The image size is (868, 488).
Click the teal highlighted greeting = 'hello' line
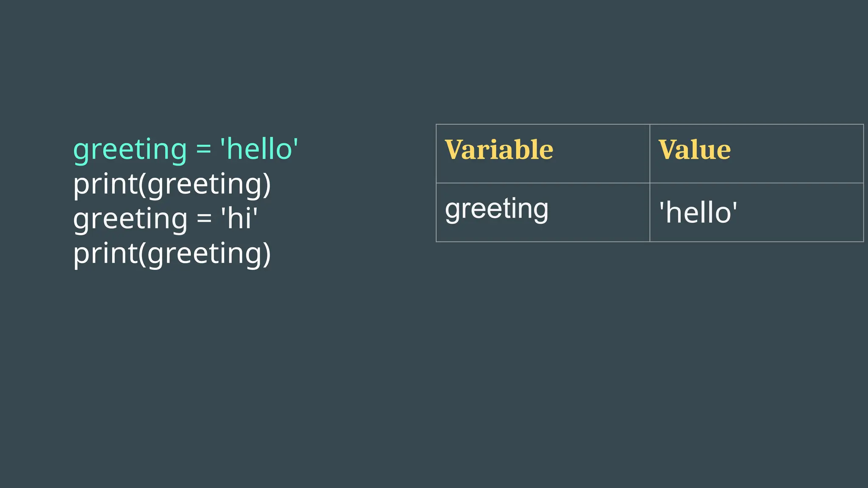(185, 150)
